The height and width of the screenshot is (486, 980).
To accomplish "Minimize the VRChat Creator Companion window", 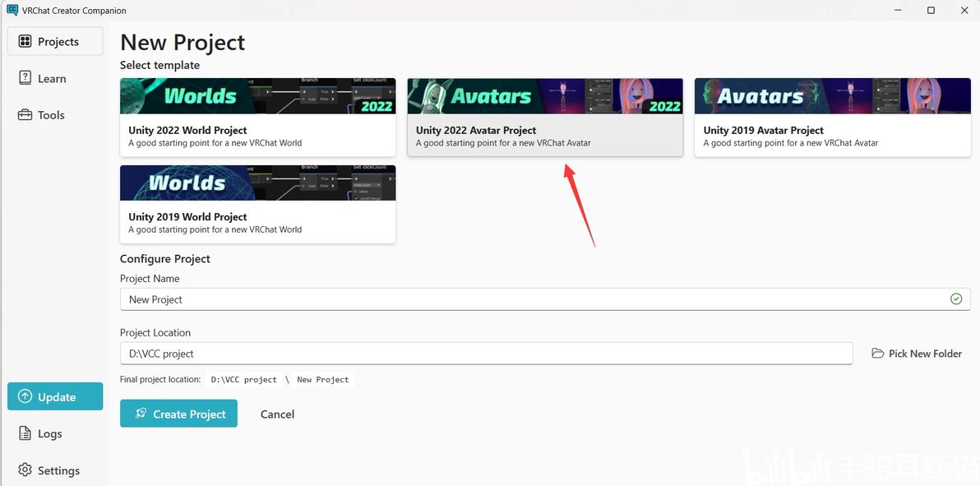I will [x=898, y=10].
